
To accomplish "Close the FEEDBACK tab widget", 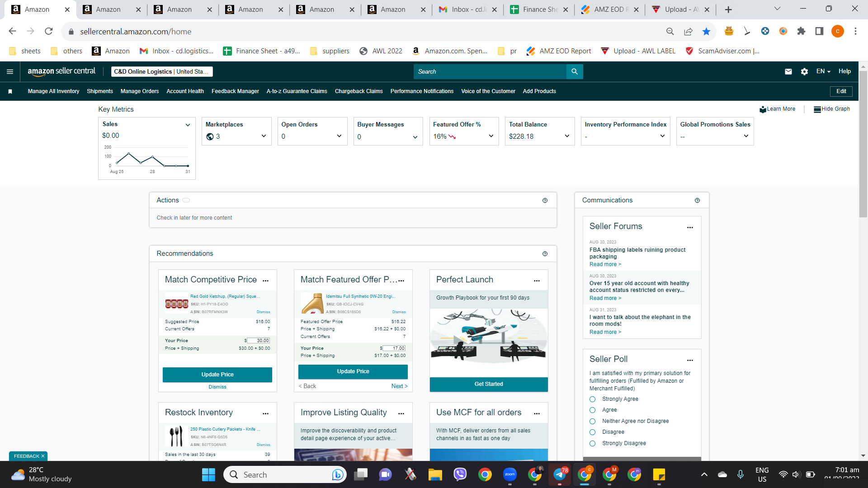I will [x=43, y=456].
